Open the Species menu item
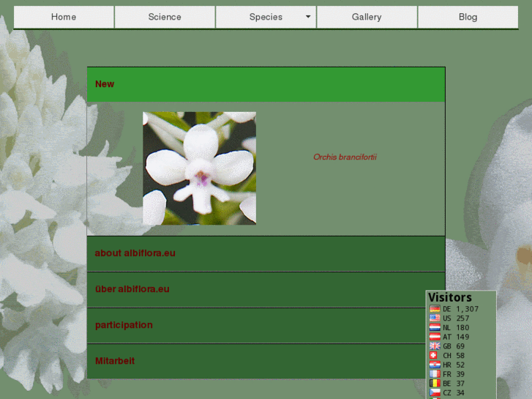The width and height of the screenshot is (532, 399). pyautogui.click(x=266, y=17)
